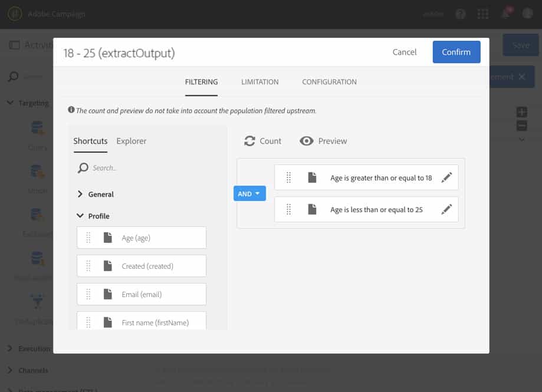
Task: Click the magnifier icon beside the Shortcuts search
Action: pyautogui.click(x=83, y=168)
